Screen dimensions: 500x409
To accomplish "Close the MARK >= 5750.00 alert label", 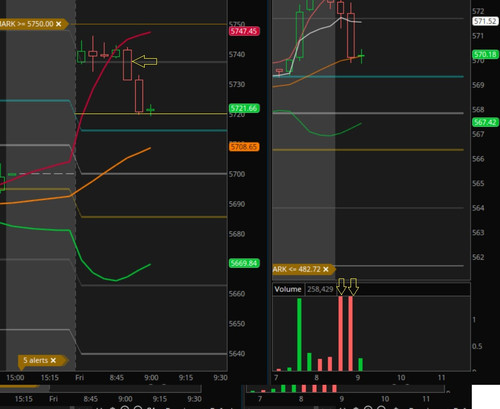I will 59,24.
